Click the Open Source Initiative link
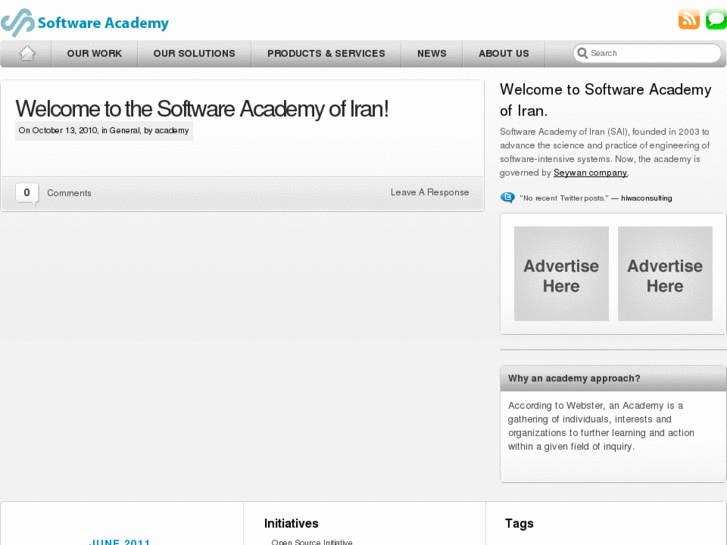Image resolution: width=727 pixels, height=545 pixels. pos(312,542)
